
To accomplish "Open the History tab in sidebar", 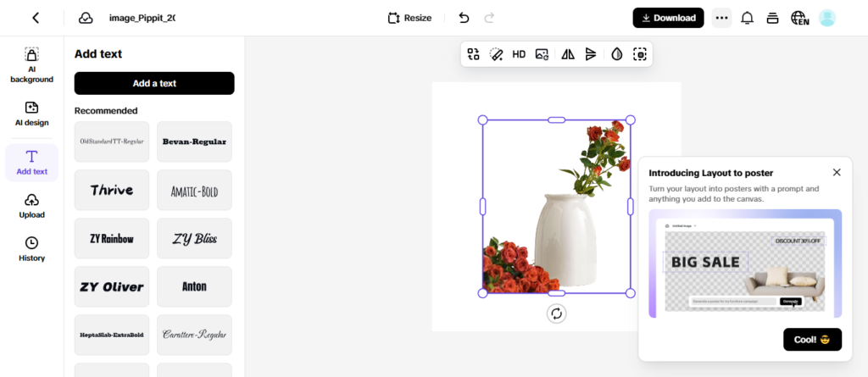I will coord(31,248).
